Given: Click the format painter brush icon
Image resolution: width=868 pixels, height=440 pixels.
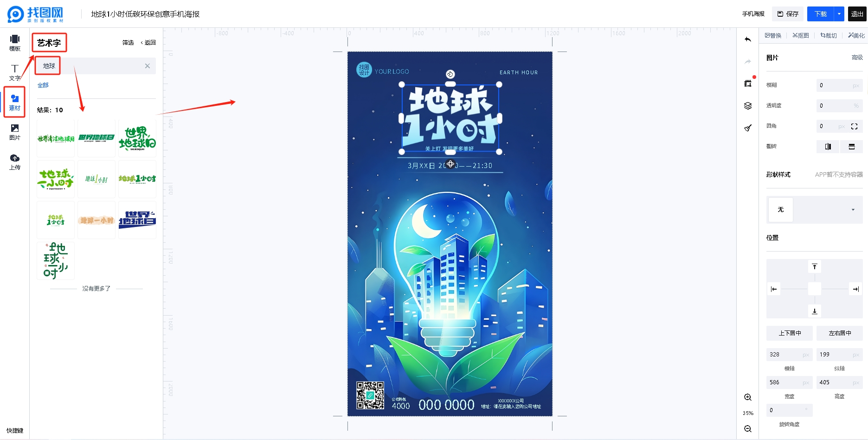Looking at the screenshot, I should point(748,128).
